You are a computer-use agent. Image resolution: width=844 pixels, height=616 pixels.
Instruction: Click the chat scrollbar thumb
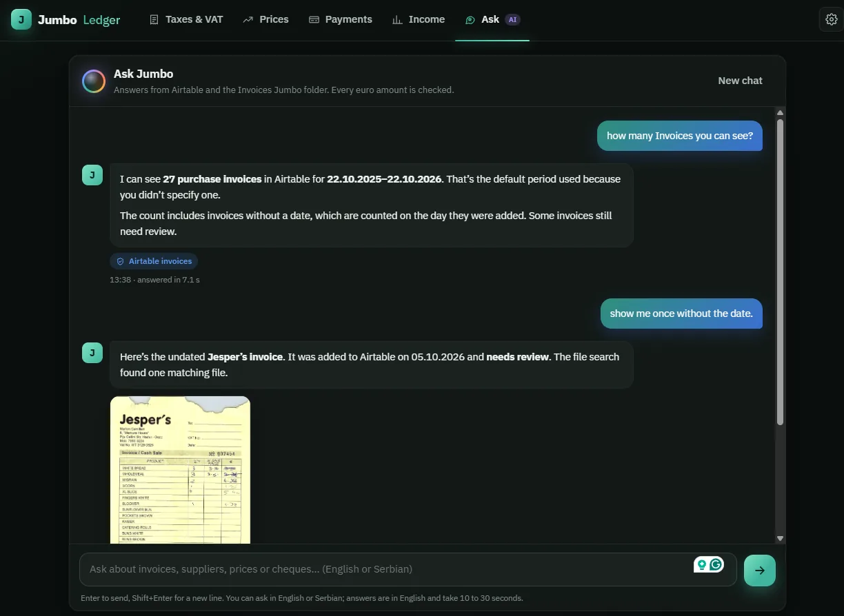pos(780,272)
